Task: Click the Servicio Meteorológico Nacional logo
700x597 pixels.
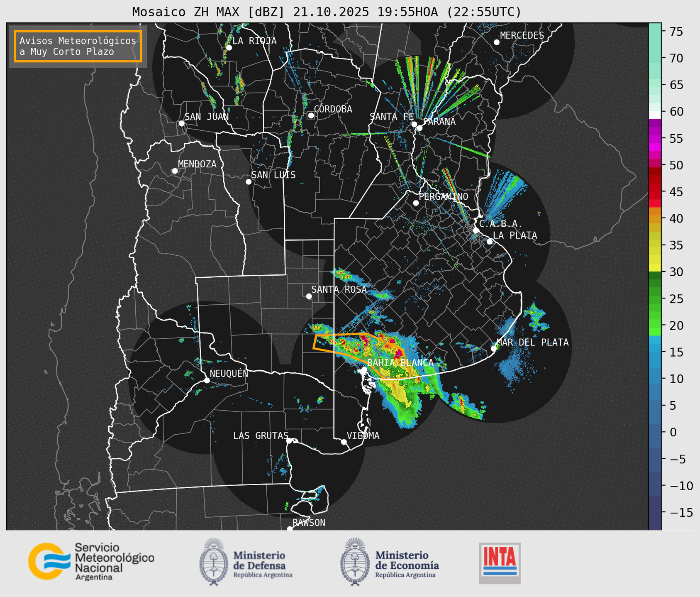Action: 91,561
